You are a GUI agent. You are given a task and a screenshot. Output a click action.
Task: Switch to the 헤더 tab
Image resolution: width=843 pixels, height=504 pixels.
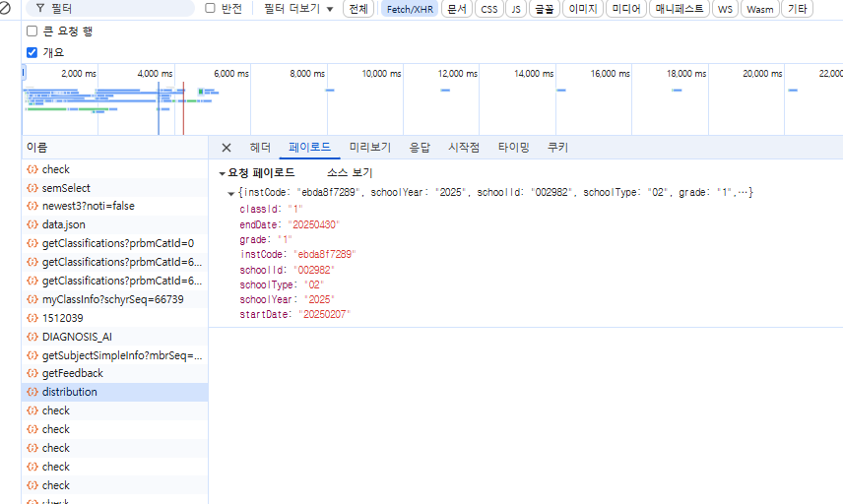(260, 148)
